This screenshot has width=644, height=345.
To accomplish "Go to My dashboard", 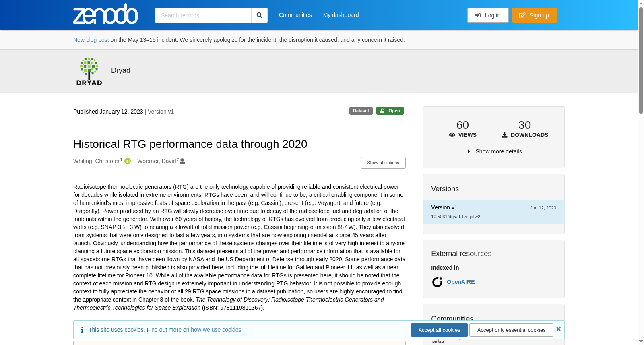I will click(341, 15).
